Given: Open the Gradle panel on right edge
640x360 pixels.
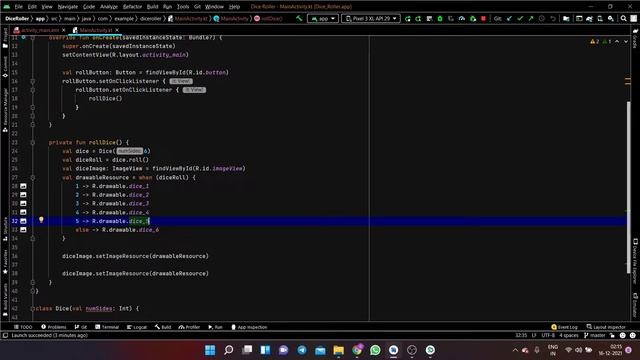Looking at the screenshot, I should [x=635, y=38].
